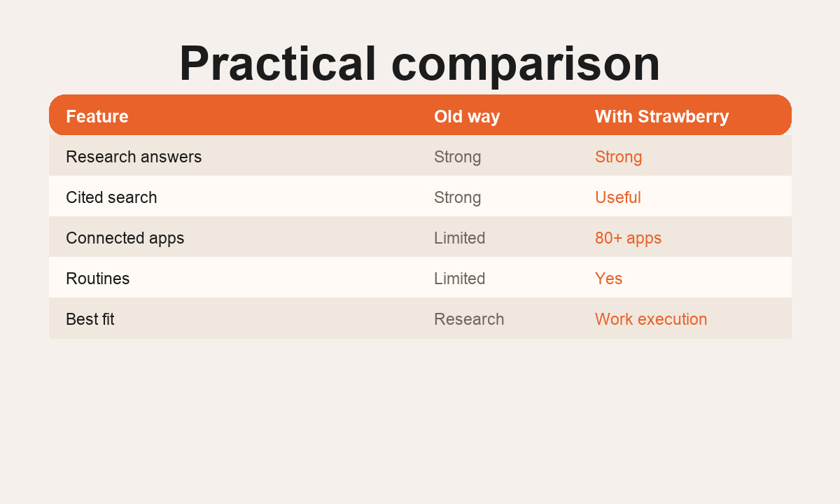The image size is (840, 504).
Task: Click the 'Useful' cell in Cited search row
Action: (x=618, y=197)
